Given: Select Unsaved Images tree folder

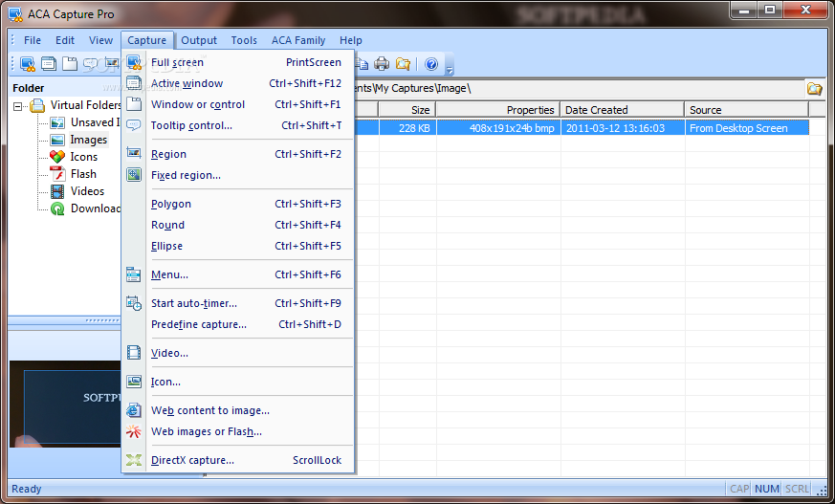Looking at the screenshot, I should (96, 122).
